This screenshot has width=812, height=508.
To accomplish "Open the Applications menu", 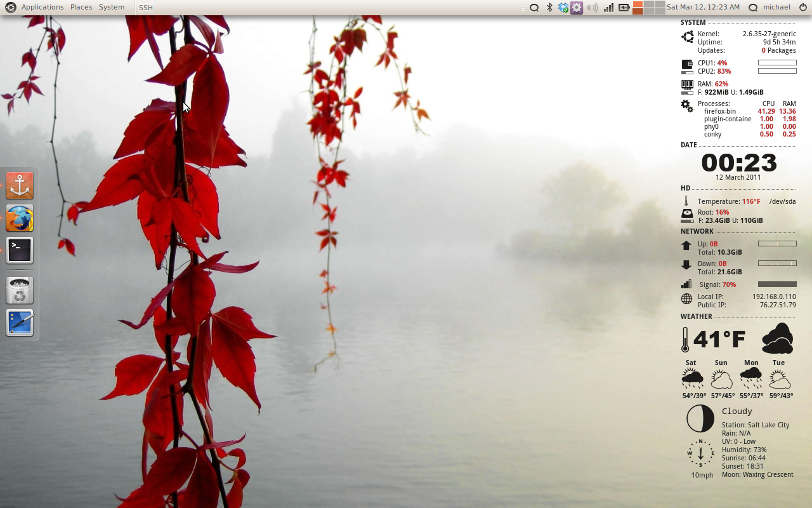I will (x=42, y=7).
